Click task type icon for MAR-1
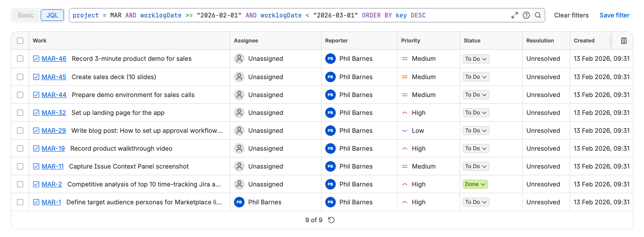The height and width of the screenshot is (237, 644). 36,202
